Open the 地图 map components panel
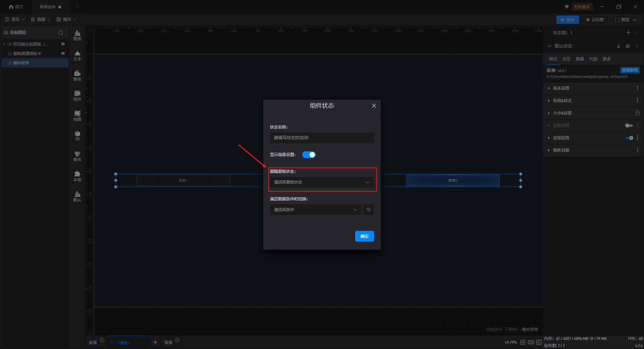The image size is (644, 349). (77, 116)
